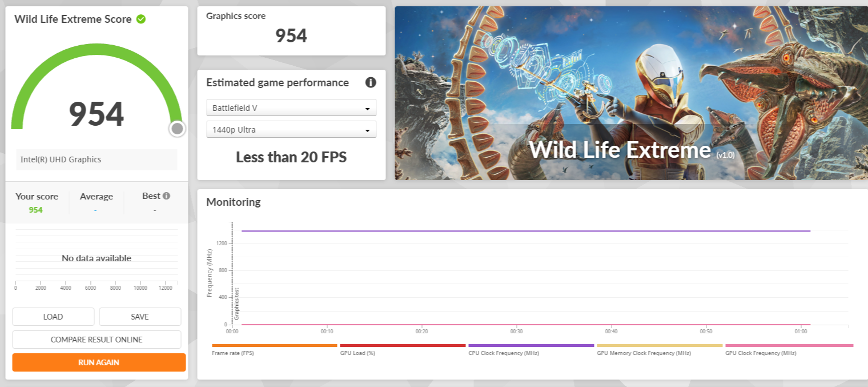Toggle Frame rate (FPS) legend series
This screenshot has width=868, height=387.
(x=275, y=350)
